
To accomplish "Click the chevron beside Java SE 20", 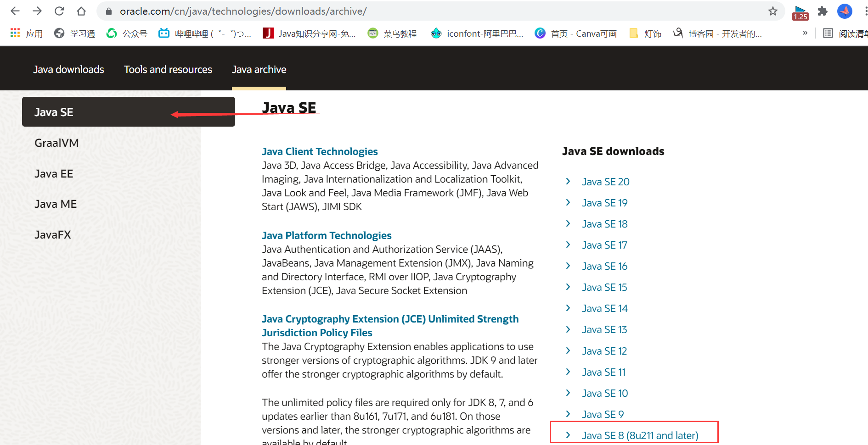I will tap(568, 182).
